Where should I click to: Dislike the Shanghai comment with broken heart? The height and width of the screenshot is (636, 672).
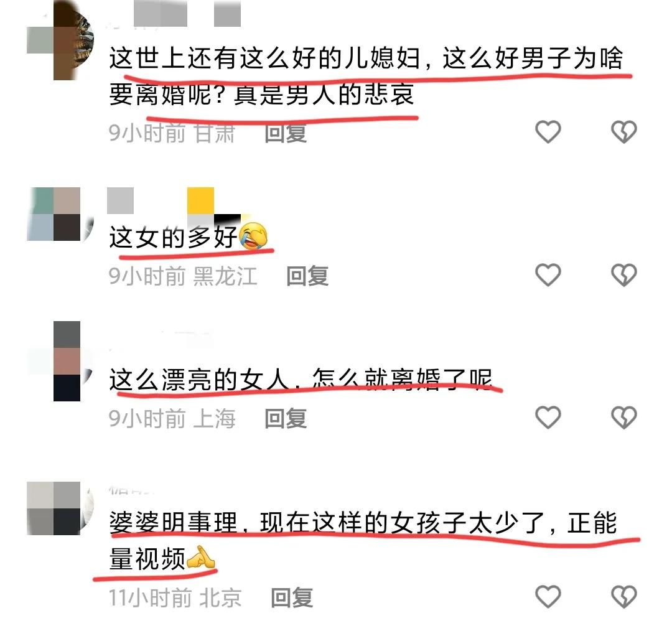pyautogui.click(x=624, y=418)
